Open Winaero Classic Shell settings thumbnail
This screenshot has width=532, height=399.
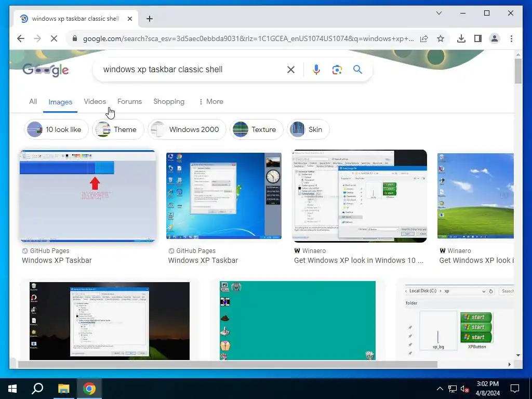click(x=360, y=196)
